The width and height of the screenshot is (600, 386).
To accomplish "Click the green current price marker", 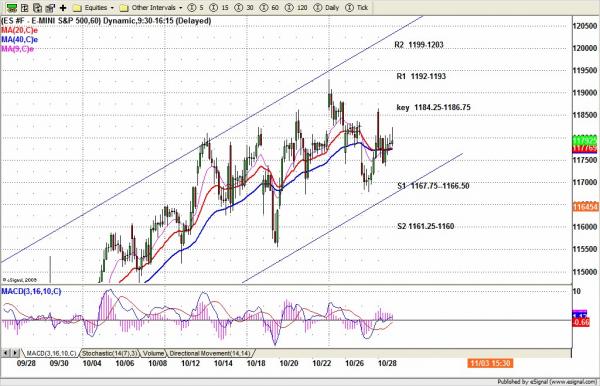I will (x=585, y=140).
